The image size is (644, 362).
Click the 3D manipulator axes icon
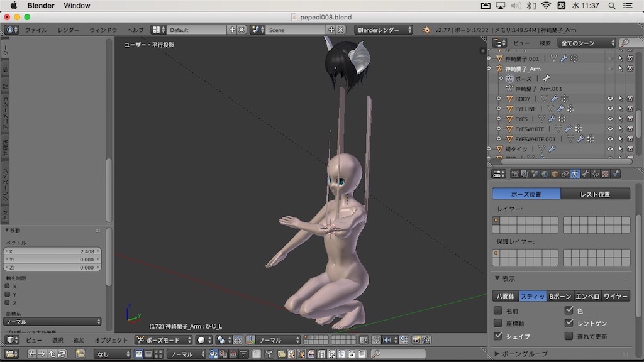point(250,340)
